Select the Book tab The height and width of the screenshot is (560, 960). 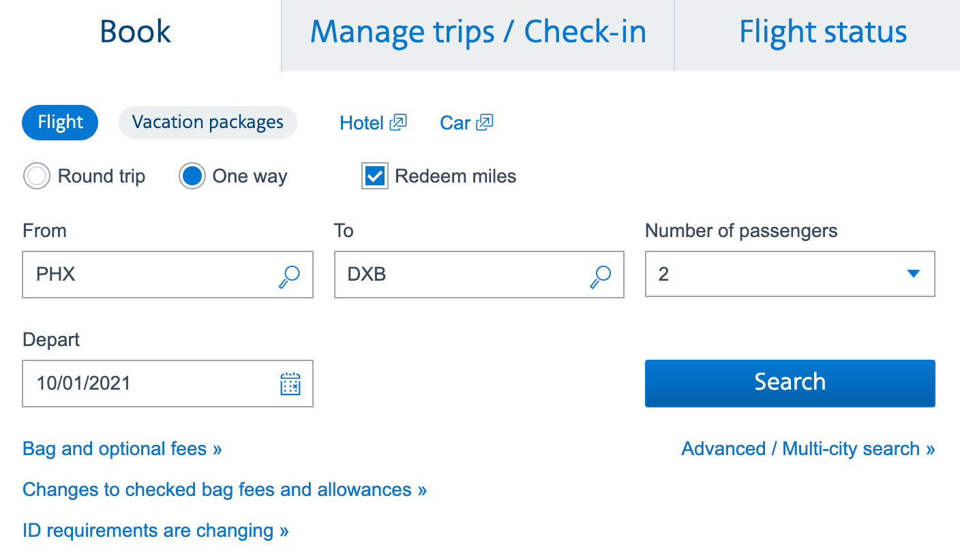(135, 31)
